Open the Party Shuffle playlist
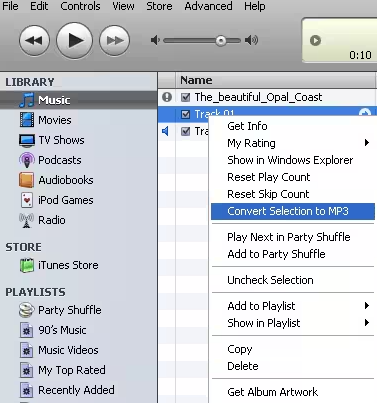This screenshot has height=403, width=377. point(60,310)
